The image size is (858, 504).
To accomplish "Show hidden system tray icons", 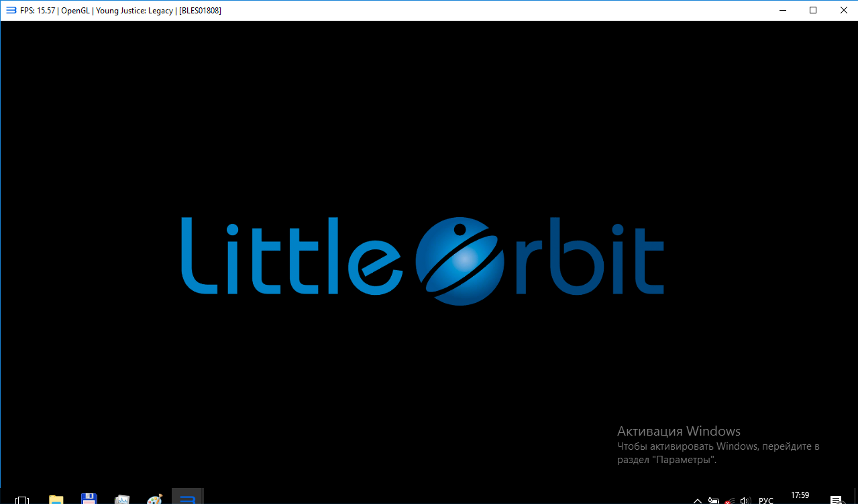I will point(698,500).
